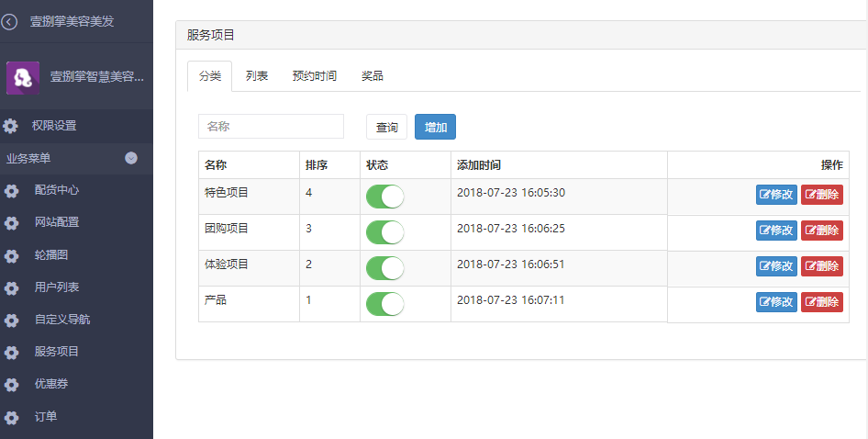The width and height of the screenshot is (868, 439).
Task: Click the gear icon next to 配货中心
Action: tap(12, 191)
